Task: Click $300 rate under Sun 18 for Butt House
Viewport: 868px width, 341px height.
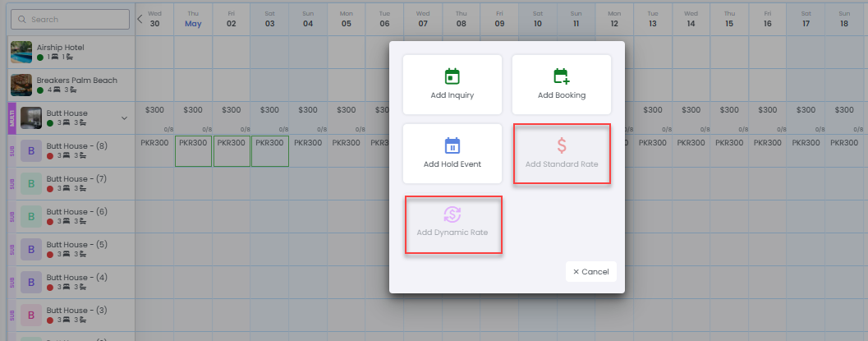Action: click(x=844, y=110)
